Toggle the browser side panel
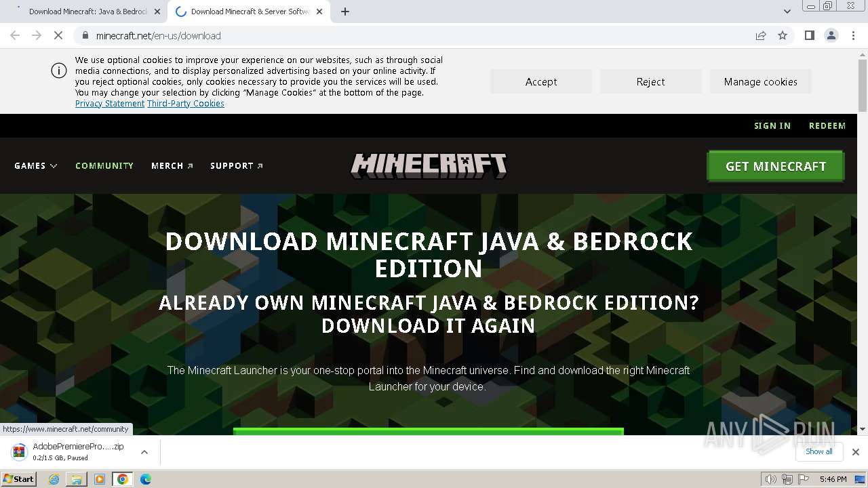Viewport: 868px width, 488px height. tap(810, 35)
